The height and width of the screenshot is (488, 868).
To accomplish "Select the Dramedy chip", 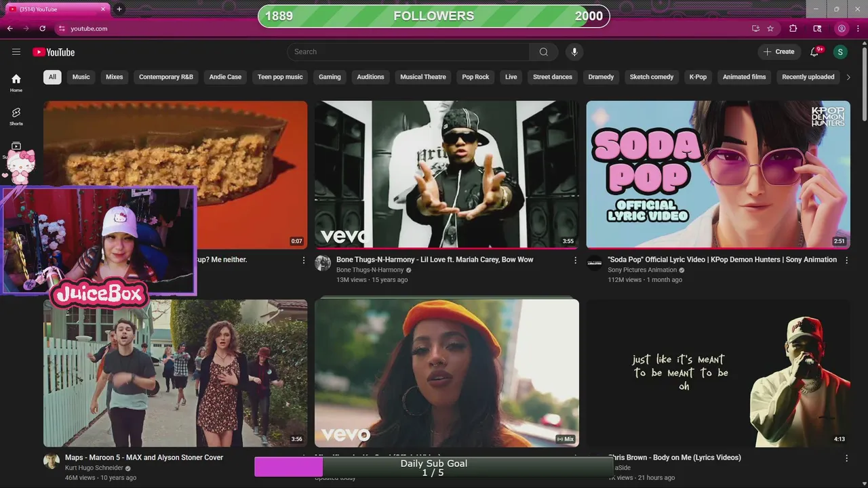I will [601, 77].
